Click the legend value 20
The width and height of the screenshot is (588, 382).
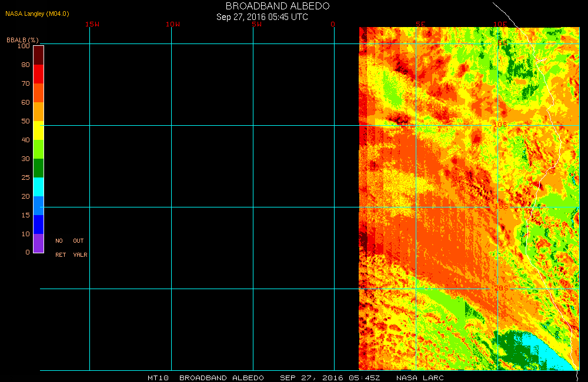[x=25, y=196]
